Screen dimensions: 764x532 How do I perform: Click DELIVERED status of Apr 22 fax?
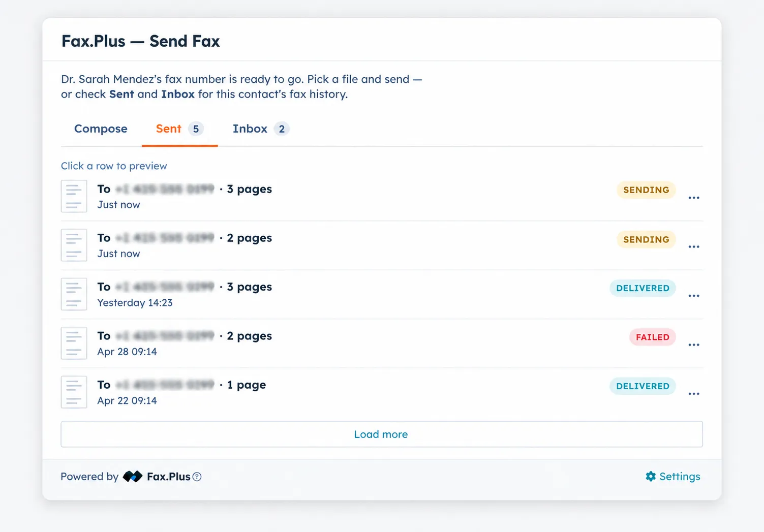pos(643,386)
